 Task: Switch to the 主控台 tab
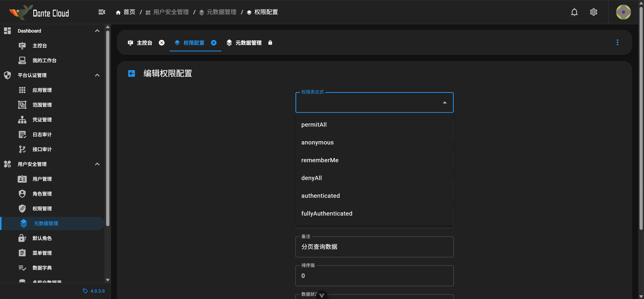(x=144, y=42)
